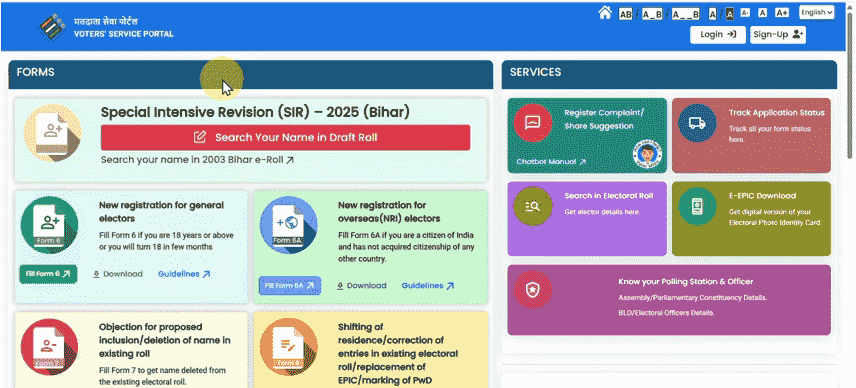Open the Chatbot Manual link
The width and height of the screenshot is (856, 388).
pyautogui.click(x=551, y=162)
